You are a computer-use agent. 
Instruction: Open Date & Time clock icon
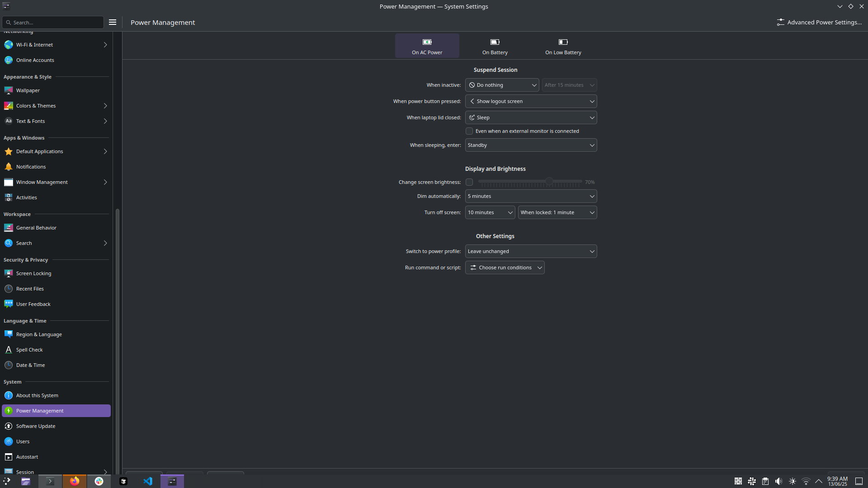click(x=9, y=365)
